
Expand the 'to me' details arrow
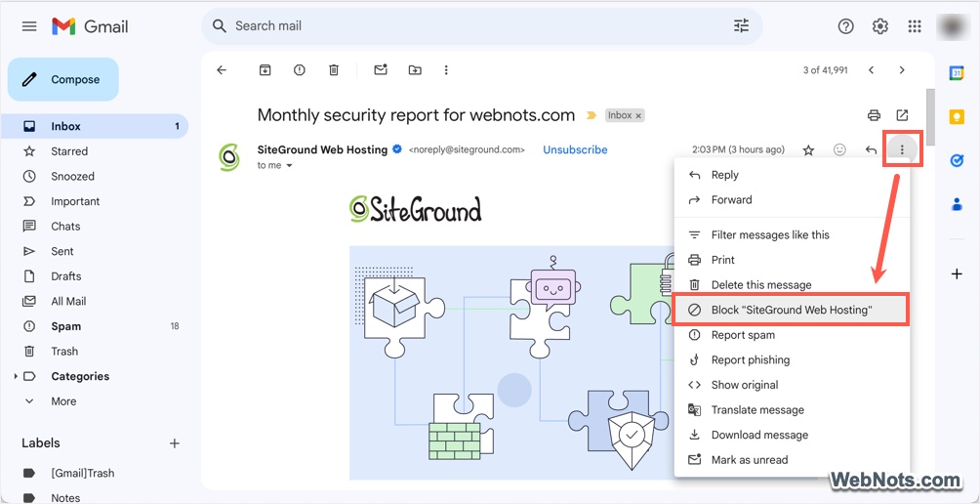click(289, 166)
